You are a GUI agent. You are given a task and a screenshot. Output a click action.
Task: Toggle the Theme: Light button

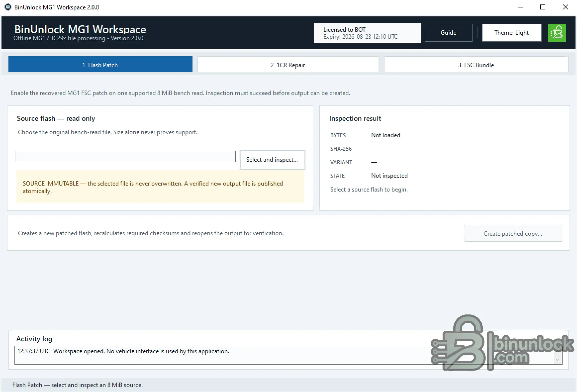[x=512, y=33]
